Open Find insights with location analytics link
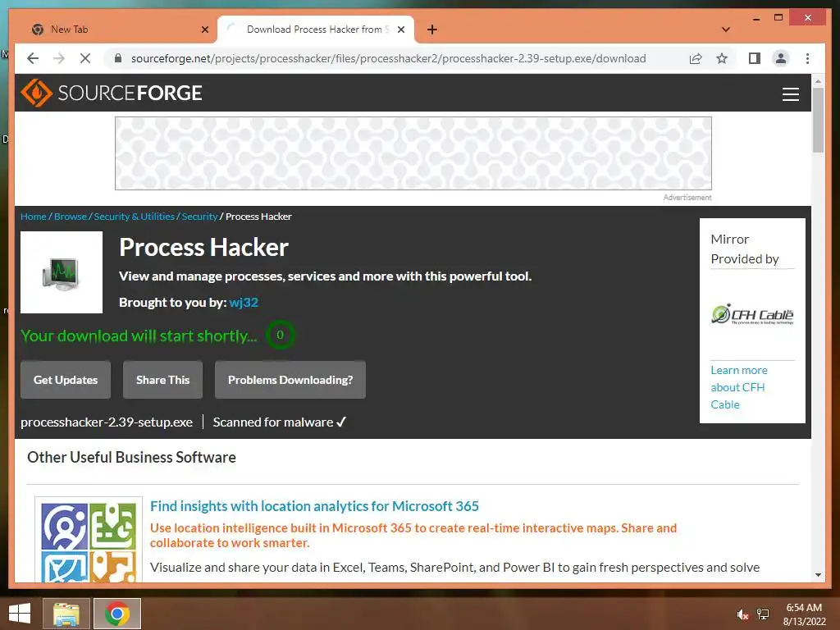This screenshot has height=630, width=840. coord(314,505)
